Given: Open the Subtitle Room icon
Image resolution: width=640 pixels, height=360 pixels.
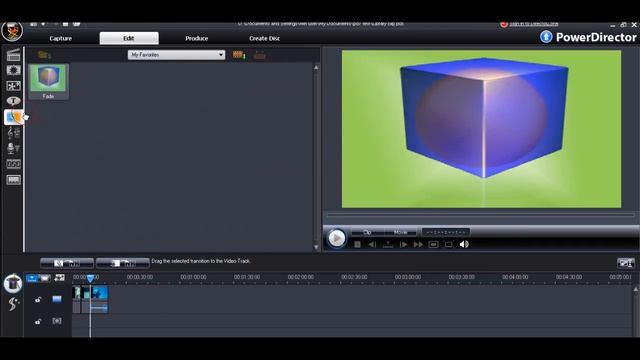Looking at the screenshot, I should 13,180.
